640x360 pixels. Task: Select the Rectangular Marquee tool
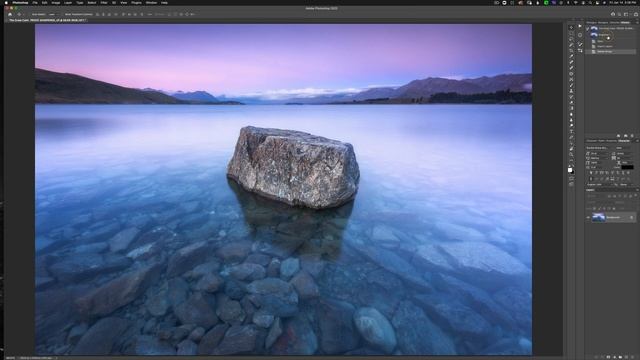click(x=571, y=33)
